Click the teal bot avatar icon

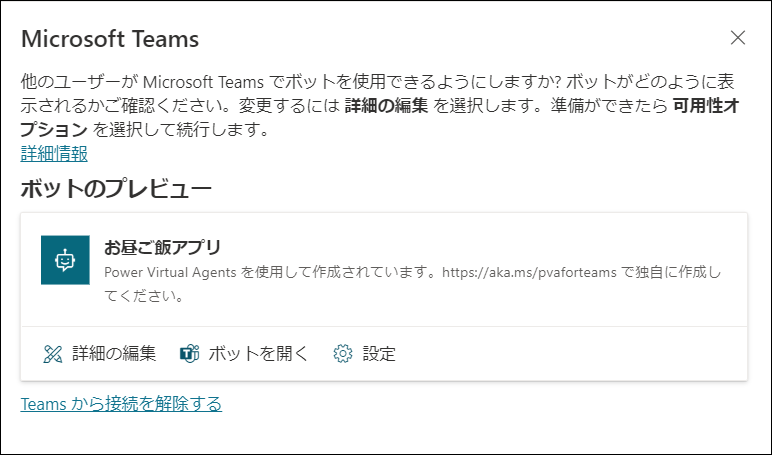point(65,260)
